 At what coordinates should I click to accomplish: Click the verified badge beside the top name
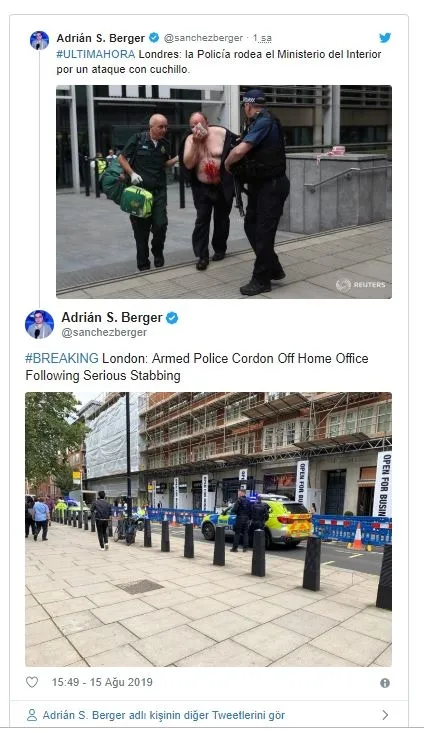coord(154,37)
